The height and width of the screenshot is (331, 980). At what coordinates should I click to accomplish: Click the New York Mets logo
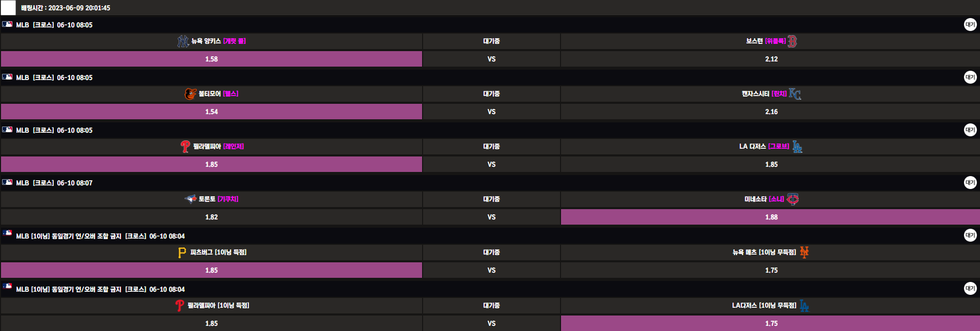[804, 253]
